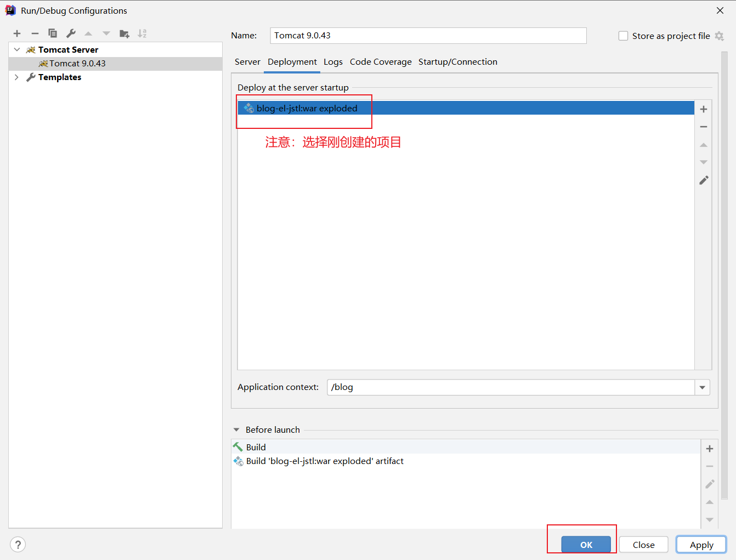The image size is (736, 560).
Task: Add artifact to deploy list plus icon
Action: coord(704,109)
